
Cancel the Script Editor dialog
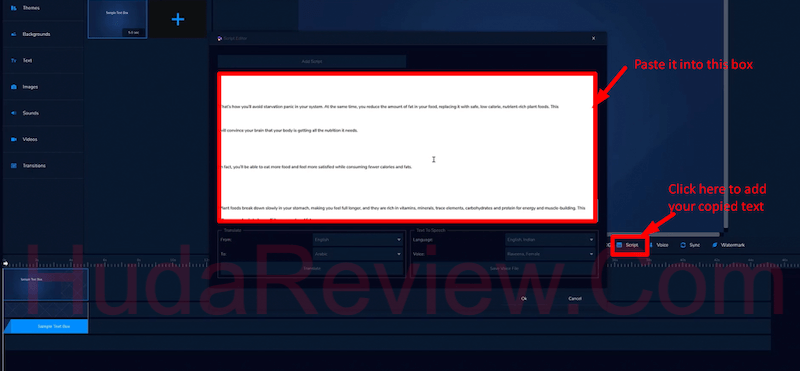coord(574,299)
